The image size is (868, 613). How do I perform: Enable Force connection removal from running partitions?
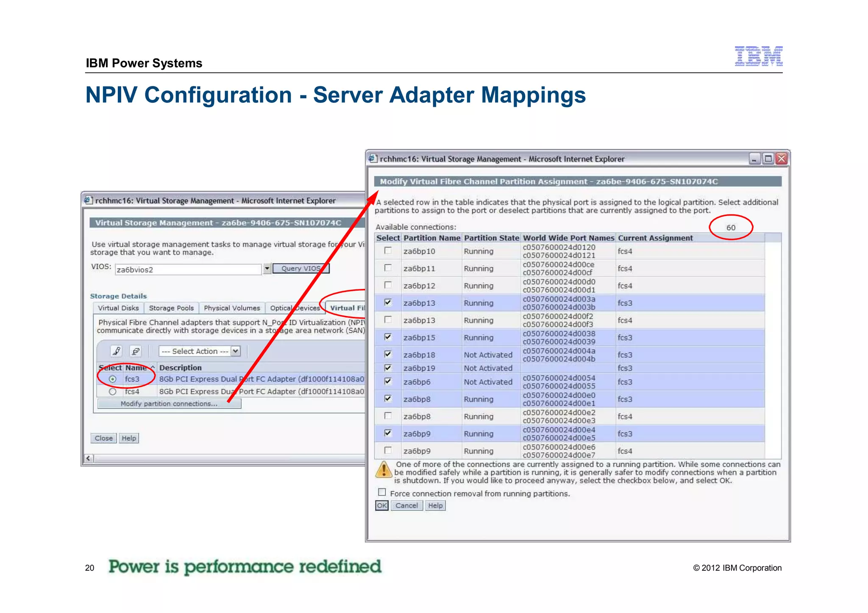pyautogui.click(x=382, y=492)
